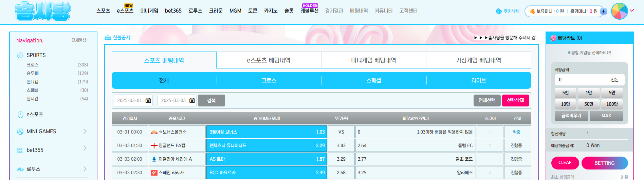Click the 잔돈 button in amount field
This screenshot has height=180, width=644.
click(x=615, y=80)
